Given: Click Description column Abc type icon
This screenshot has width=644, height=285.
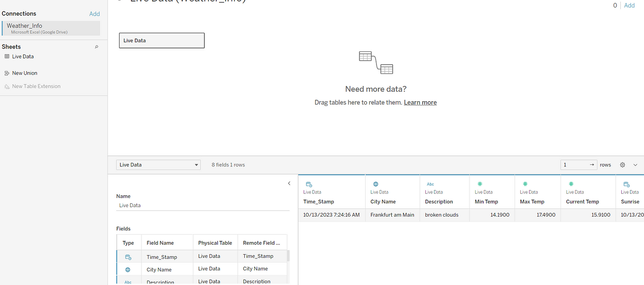Looking at the screenshot, I should click(x=430, y=184).
